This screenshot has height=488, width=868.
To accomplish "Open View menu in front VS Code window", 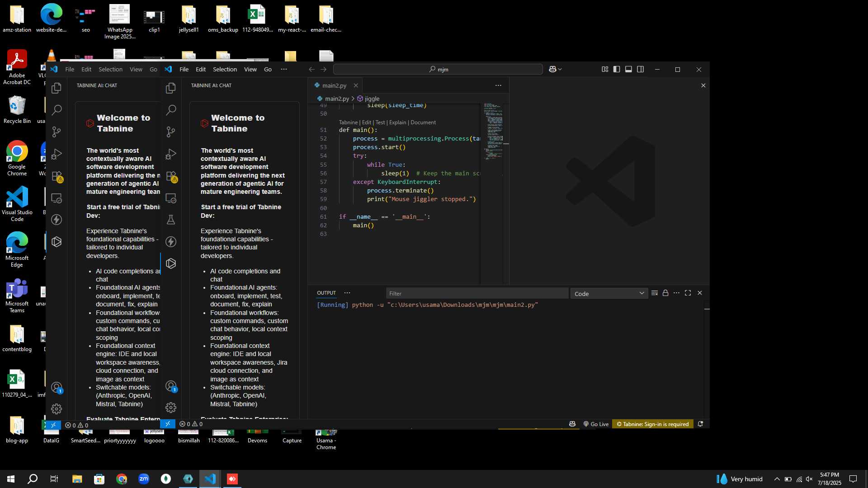I will (250, 69).
